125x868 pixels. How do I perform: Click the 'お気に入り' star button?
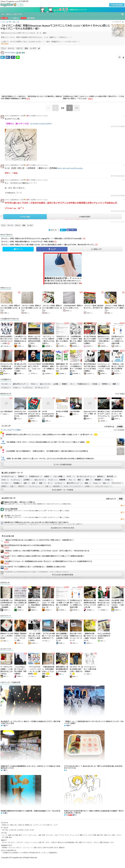tap(96, 249)
